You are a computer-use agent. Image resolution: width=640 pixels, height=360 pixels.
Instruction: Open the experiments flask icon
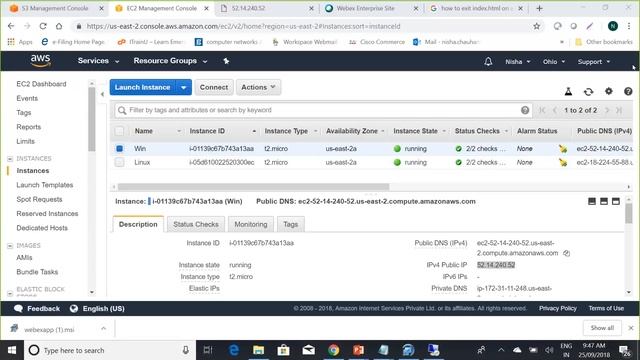pyautogui.click(x=568, y=91)
